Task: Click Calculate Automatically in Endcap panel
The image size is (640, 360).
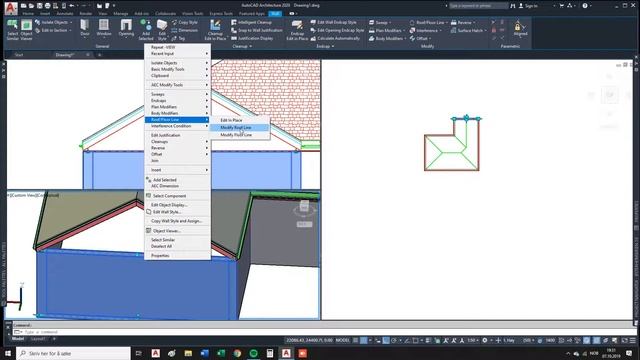Action: 335,38
